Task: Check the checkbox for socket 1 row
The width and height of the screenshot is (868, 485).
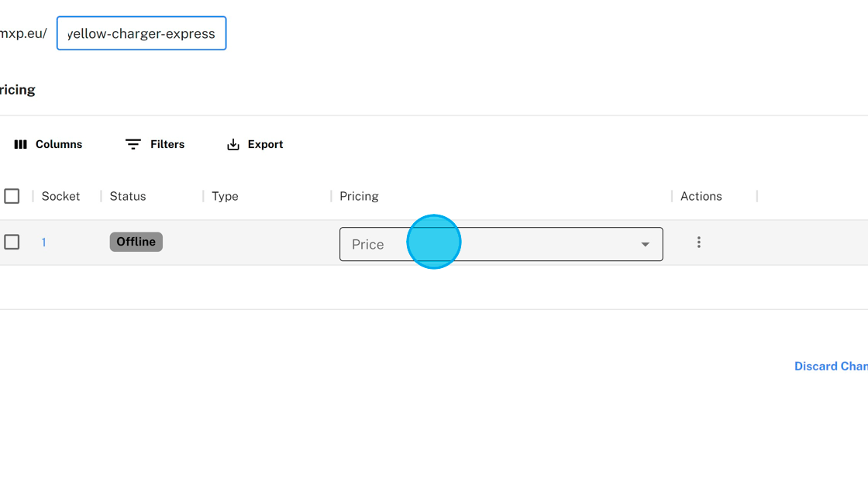Action: tap(12, 242)
